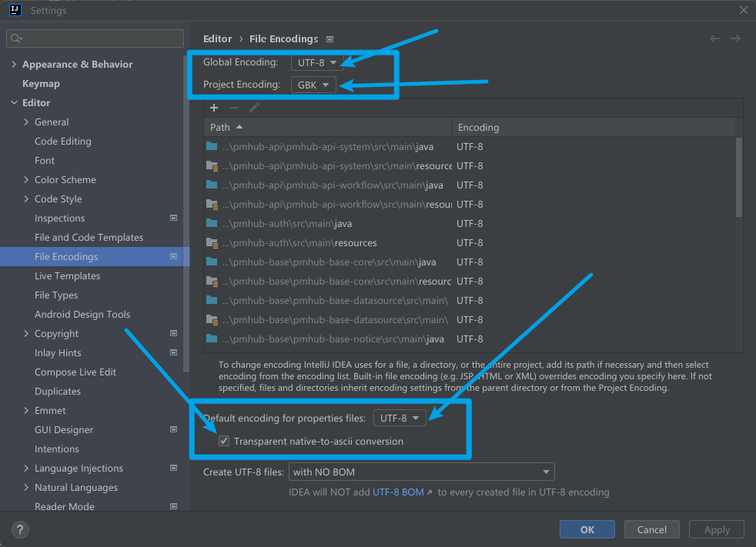Open File Types settings
The height and width of the screenshot is (547, 756).
tap(56, 295)
